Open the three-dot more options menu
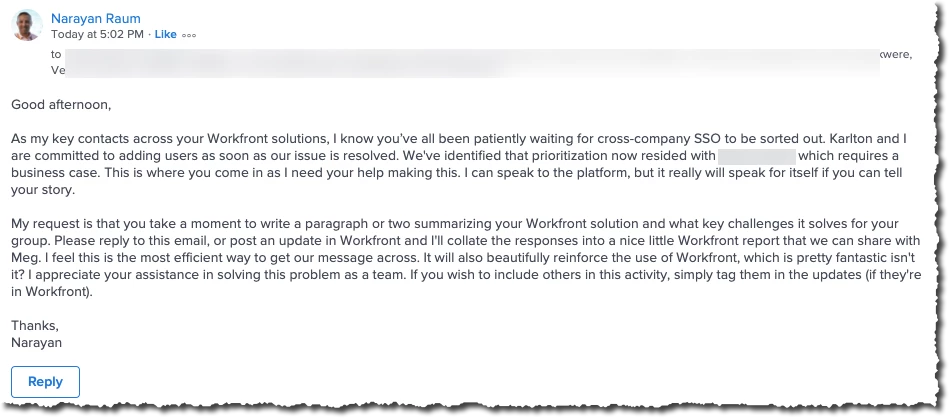Image resolution: width=950 pixels, height=418 pixels. 189,35
